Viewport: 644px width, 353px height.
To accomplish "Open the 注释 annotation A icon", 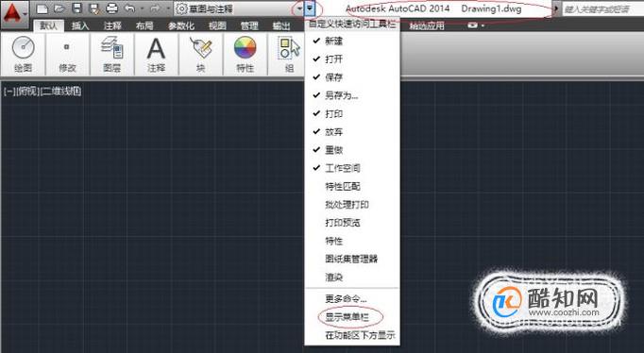I will click(x=156, y=55).
